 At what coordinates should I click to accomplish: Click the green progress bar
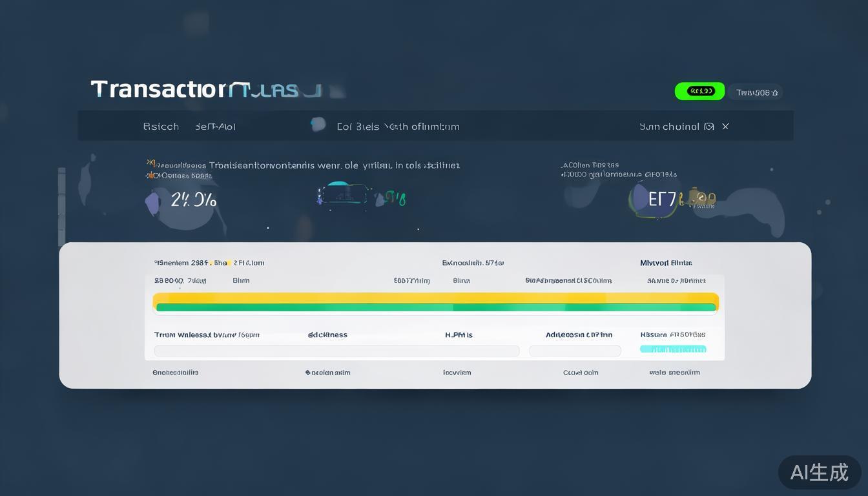pyautogui.click(x=436, y=308)
